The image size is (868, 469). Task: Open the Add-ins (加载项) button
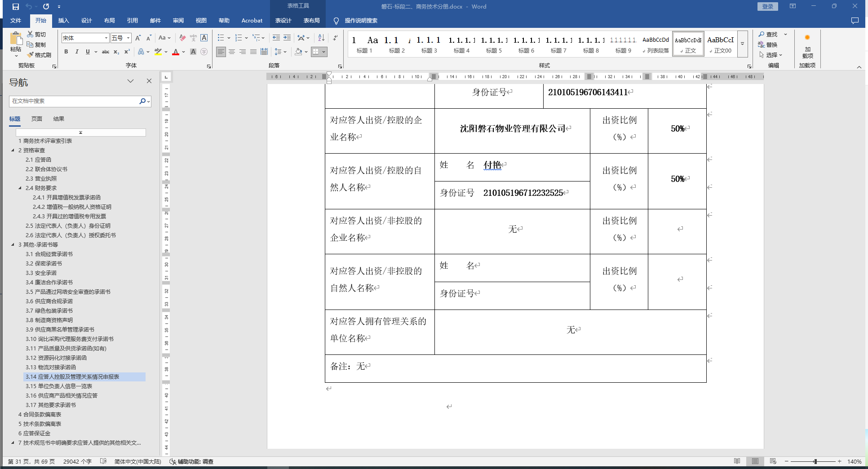pos(807,46)
